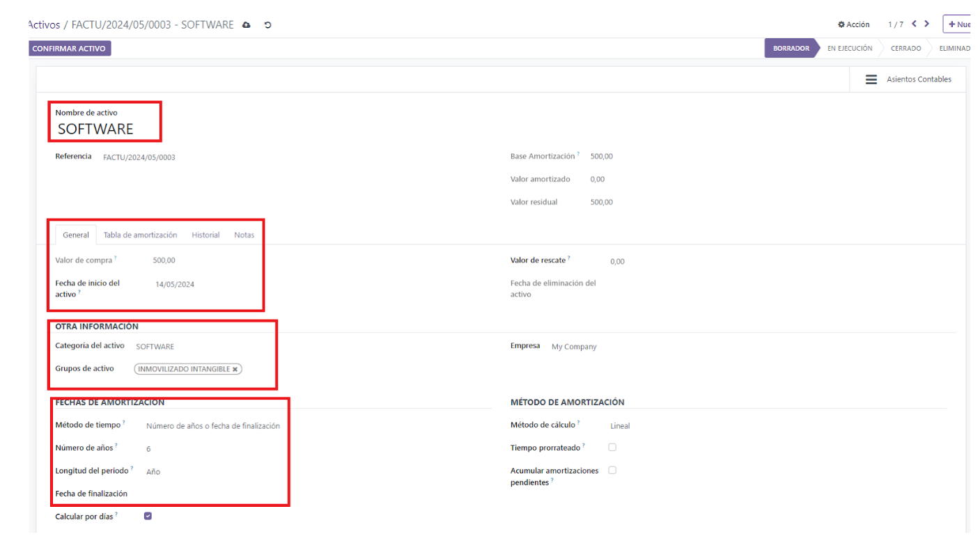
Task: Click the Valor de rescate 0,00 field
Action: pos(617,262)
